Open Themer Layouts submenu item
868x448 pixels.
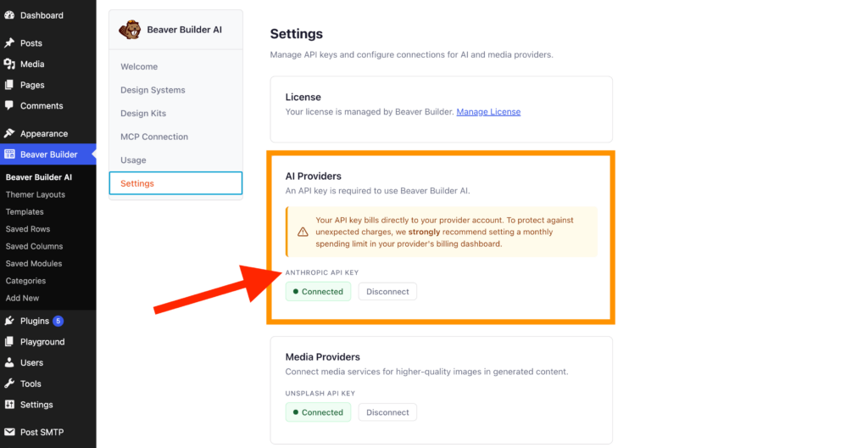tap(36, 194)
